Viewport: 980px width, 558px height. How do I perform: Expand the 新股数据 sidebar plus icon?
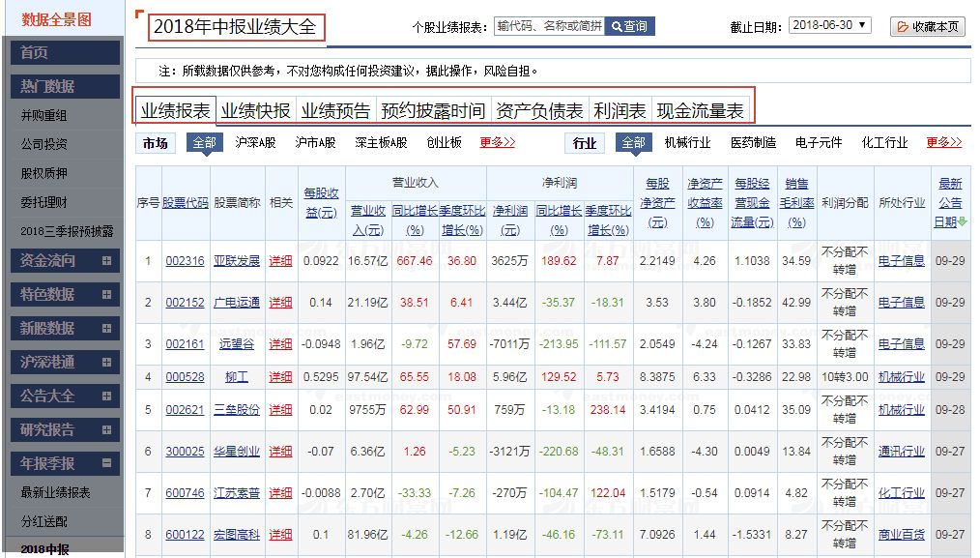tap(106, 329)
